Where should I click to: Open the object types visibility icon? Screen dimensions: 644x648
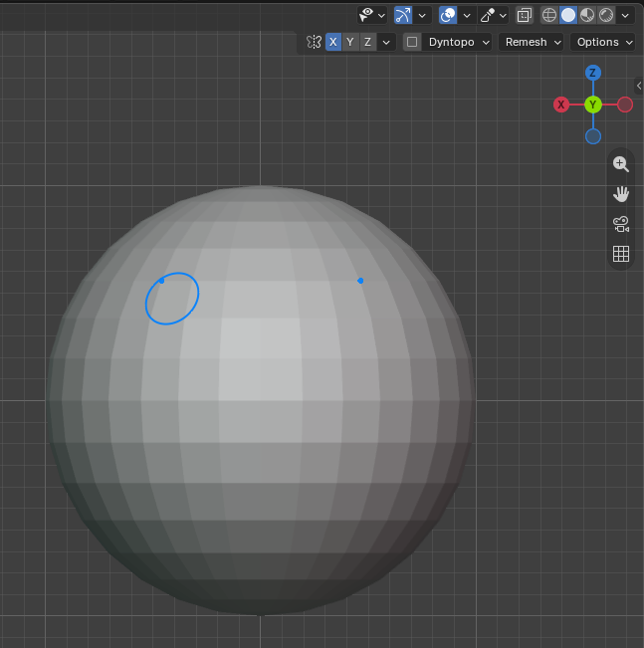(366, 15)
